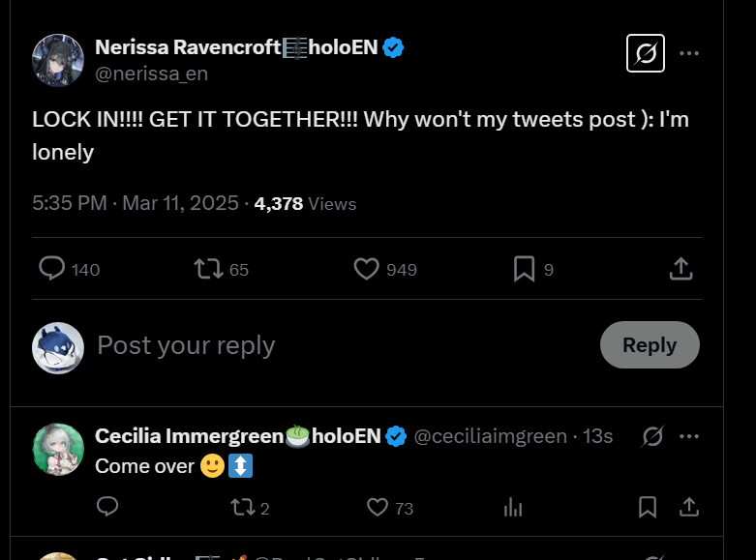Click the Grok icon on Nerissa's tweet

[x=645, y=53]
